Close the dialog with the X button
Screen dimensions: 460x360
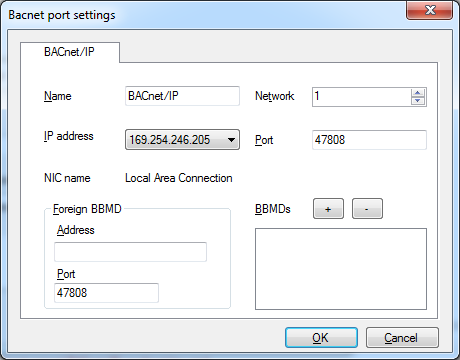tap(429, 10)
